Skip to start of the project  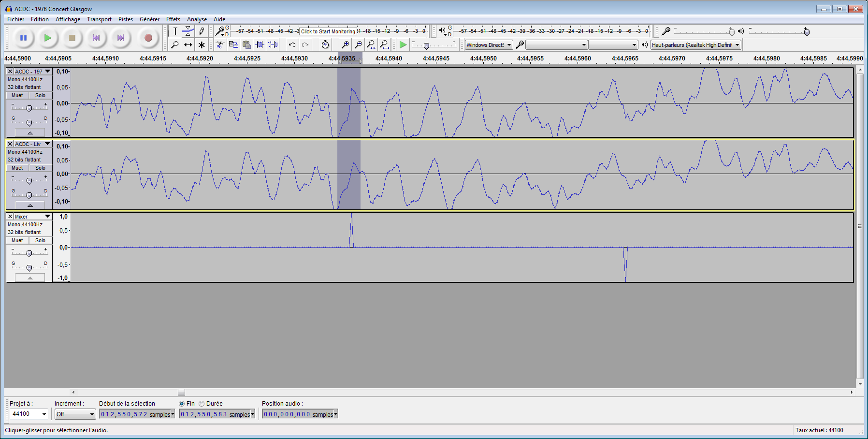96,38
